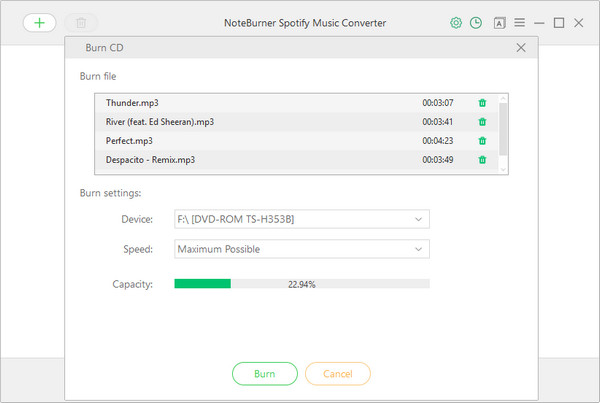Click the green plus add button

click(39, 23)
